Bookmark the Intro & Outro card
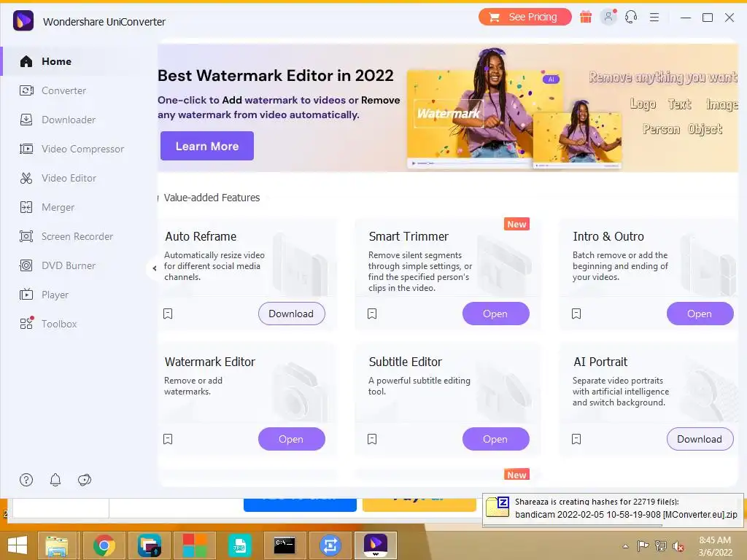Viewport: 747px width, 560px height. [576, 314]
